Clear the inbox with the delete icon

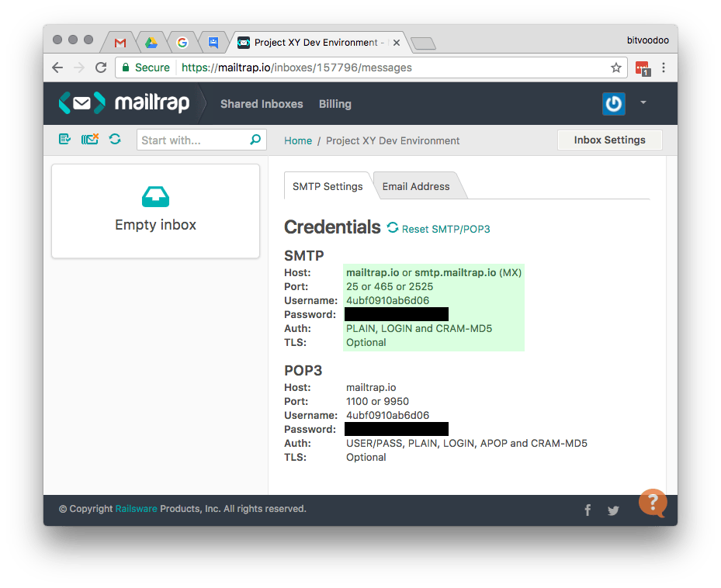point(90,139)
